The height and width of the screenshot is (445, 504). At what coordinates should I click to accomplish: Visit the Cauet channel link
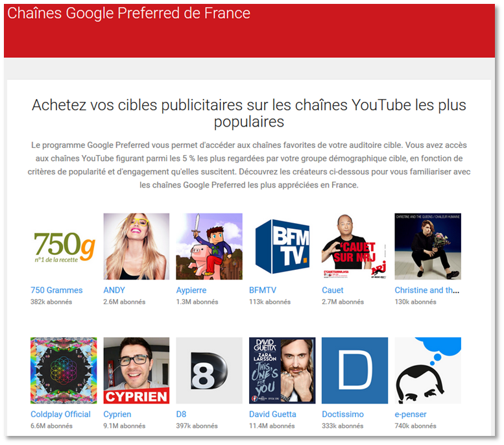(333, 290)
